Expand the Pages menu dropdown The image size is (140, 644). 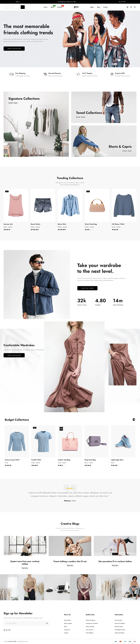click(92, 7)
